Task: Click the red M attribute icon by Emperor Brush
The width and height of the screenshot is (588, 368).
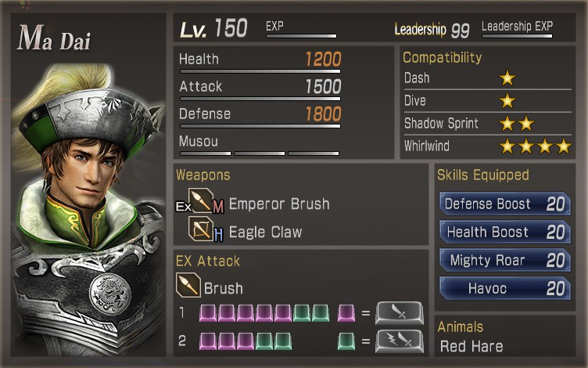Action: click(x=218, y=207)
